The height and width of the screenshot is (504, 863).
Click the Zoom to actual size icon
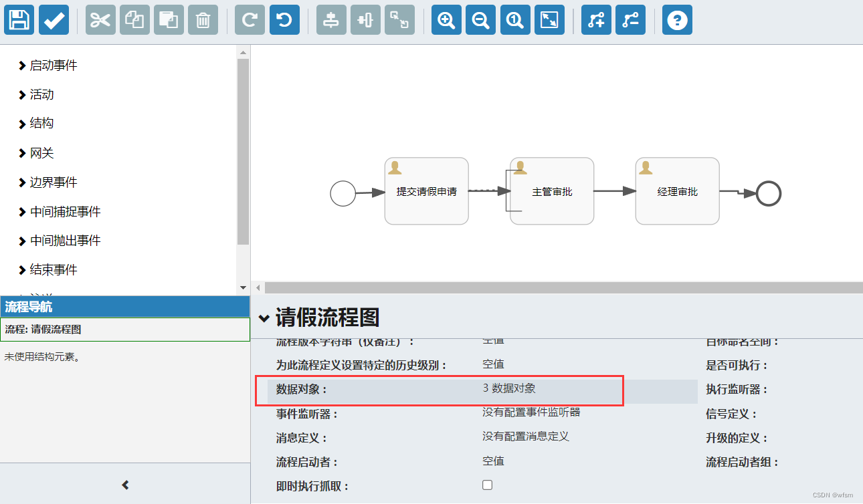point(515,20)
